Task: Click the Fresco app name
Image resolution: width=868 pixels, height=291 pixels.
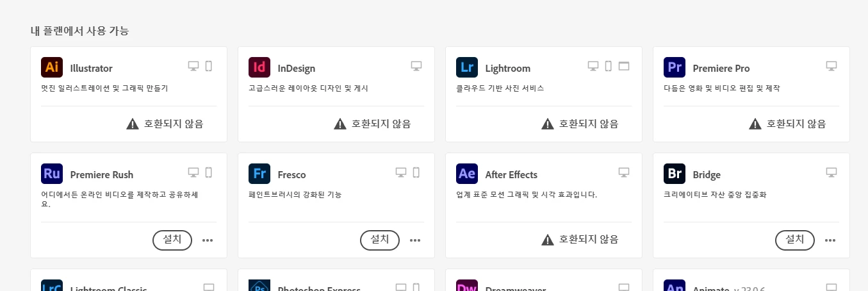Action: tap(291, 175)
